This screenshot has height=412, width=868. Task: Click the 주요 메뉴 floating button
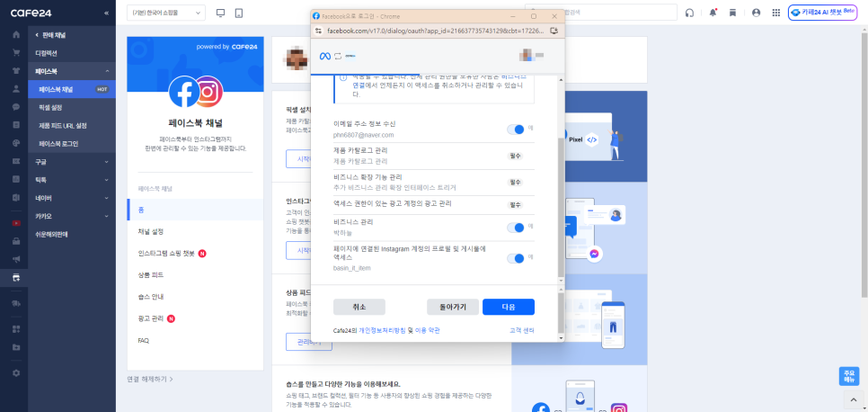(848, 376)
